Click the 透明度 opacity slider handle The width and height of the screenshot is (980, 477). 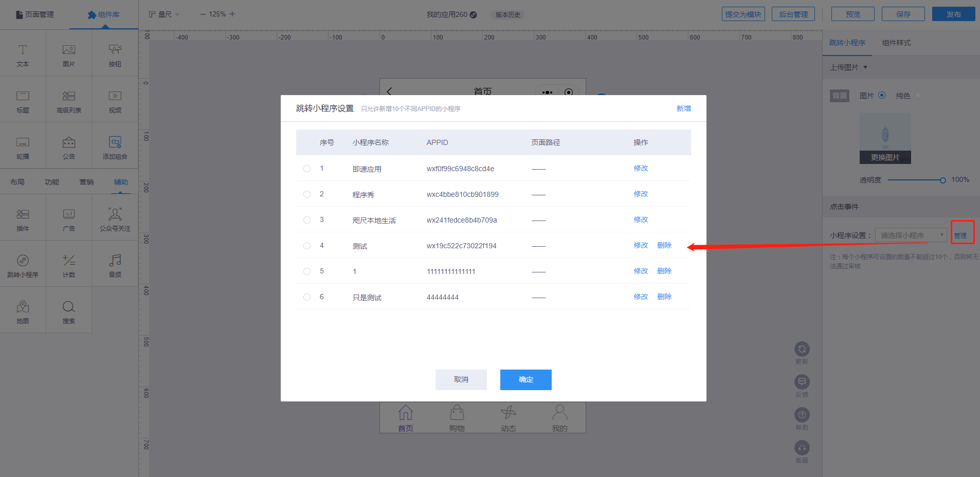pos(943,180)
